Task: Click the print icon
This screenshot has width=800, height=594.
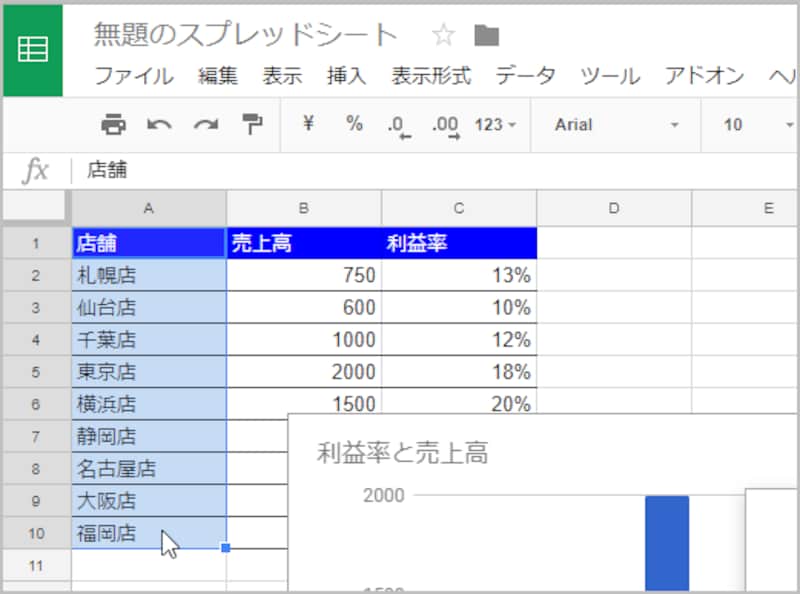Action: click(114, 125)
